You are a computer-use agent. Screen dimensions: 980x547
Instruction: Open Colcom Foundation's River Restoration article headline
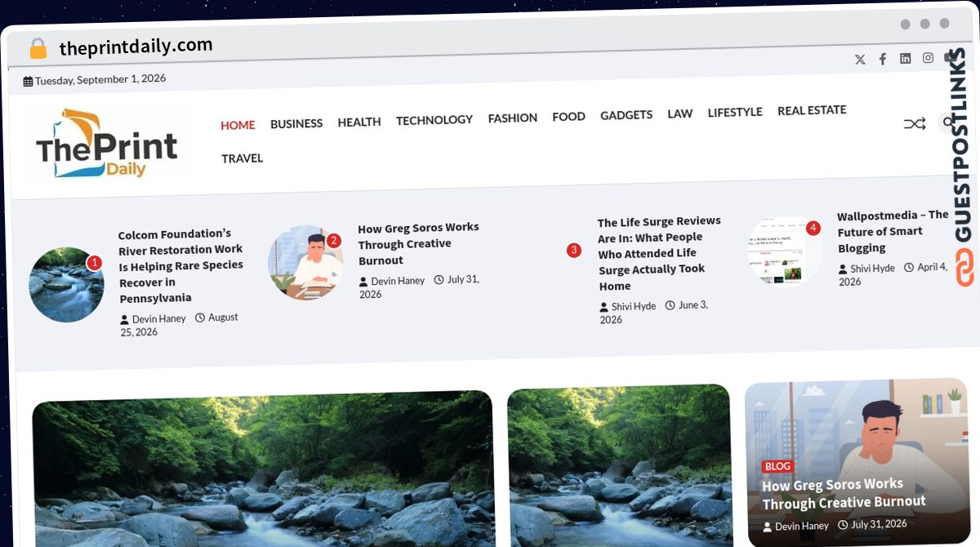[181, 265]
